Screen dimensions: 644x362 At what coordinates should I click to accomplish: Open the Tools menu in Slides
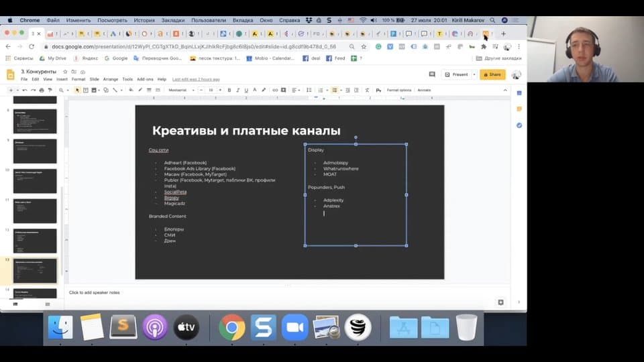pyautogui.click(x=127, y=79)
